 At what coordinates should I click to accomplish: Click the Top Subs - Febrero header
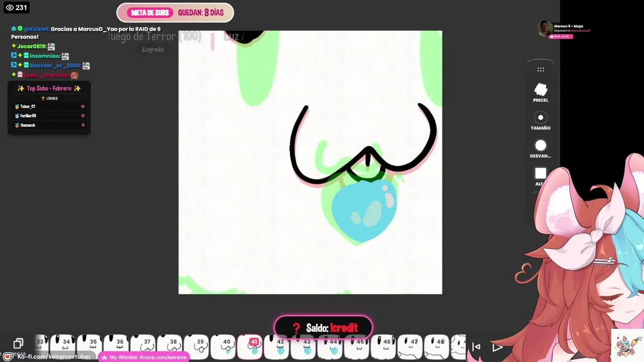[49, 88]
